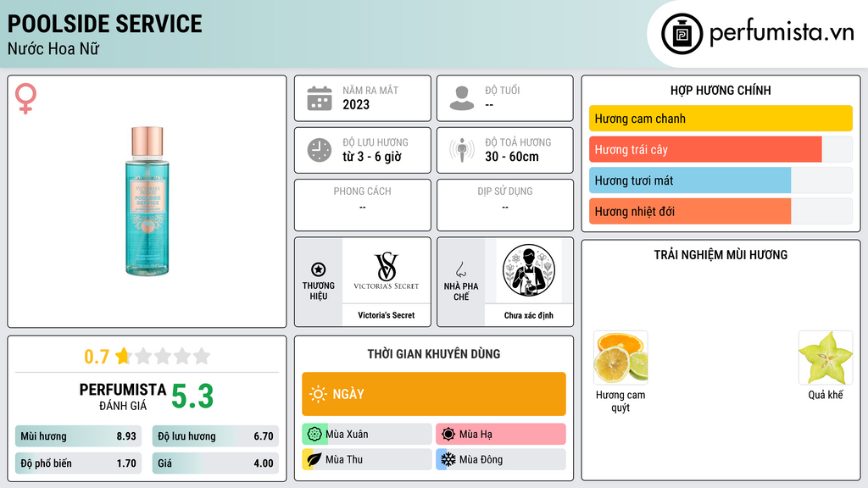Click the sun icon in the Ngày bar
This screenshot has width=868, height=488.
click(x=318, y=394)
